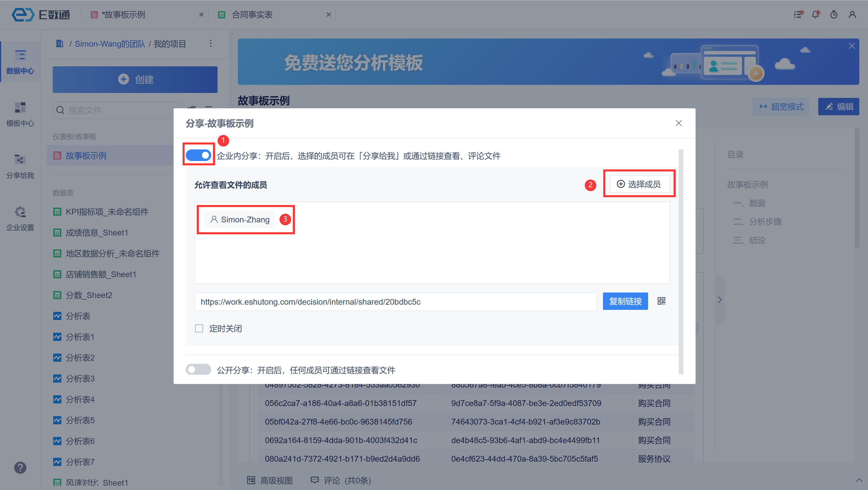This screenshot has width=868, height=490.
Task: Click the timer clock icon in header
Action: 834,15
